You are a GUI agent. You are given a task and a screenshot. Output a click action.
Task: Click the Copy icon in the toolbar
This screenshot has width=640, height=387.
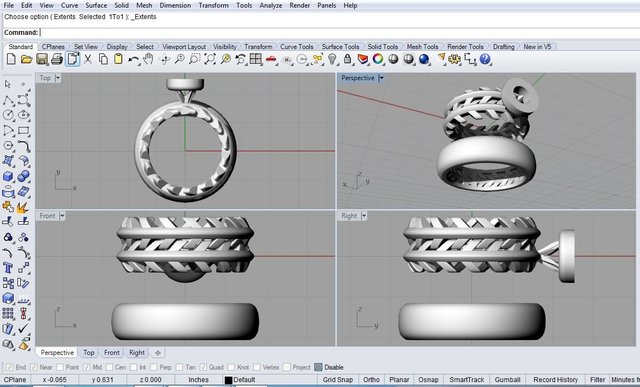103,60
